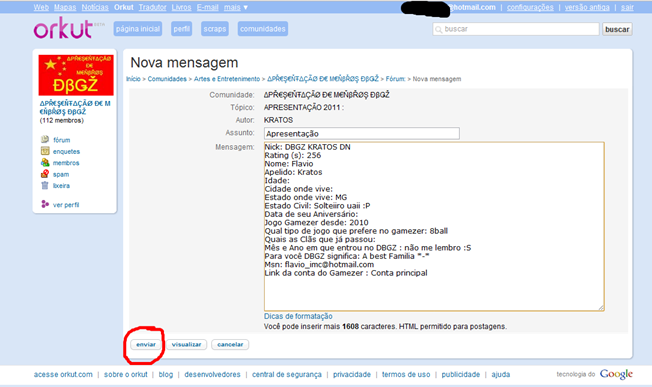Open the DBGZ community thumbnail image
652x387 pixels.
point(76,75)
